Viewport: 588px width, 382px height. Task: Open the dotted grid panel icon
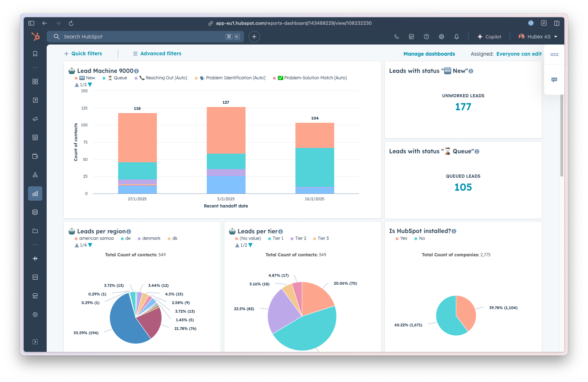pyautogui.click(x=554, y=55)
